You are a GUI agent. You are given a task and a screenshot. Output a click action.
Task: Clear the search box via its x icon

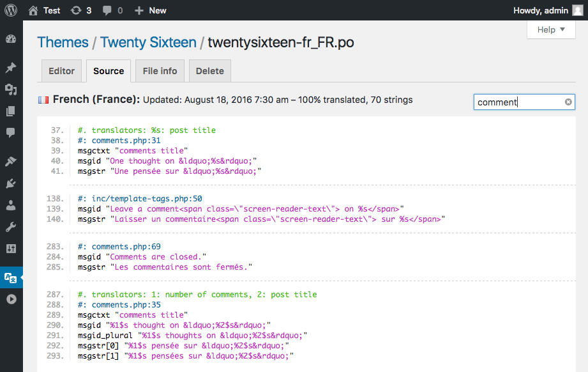click(568, 102)
